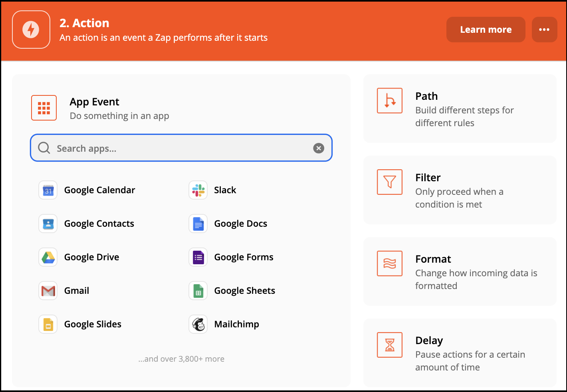Click 'Do something in an app' subtitle
The height and width of the screenshot is (392, 567).
[x=119, y=116]
